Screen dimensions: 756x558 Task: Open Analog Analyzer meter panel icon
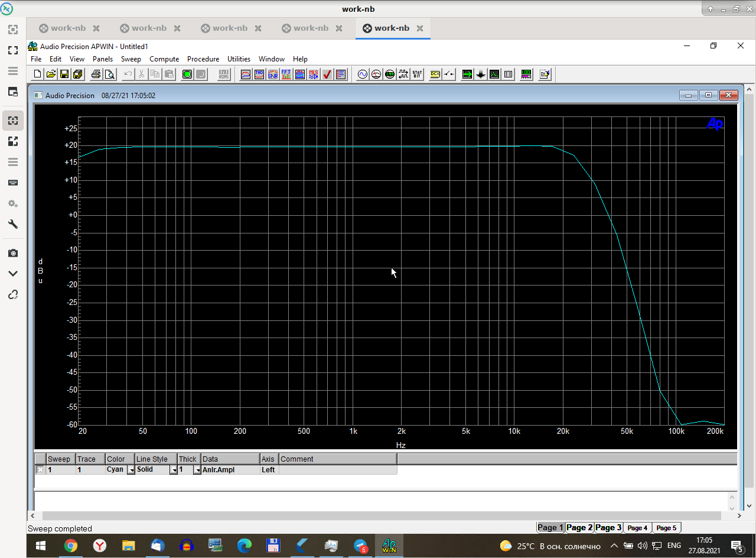coord(376,74)
